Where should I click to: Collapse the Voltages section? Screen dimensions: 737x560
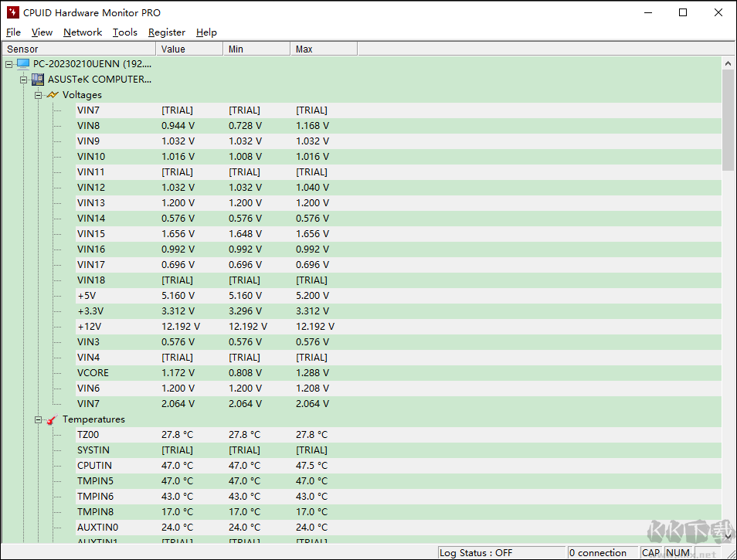point(38,95)
